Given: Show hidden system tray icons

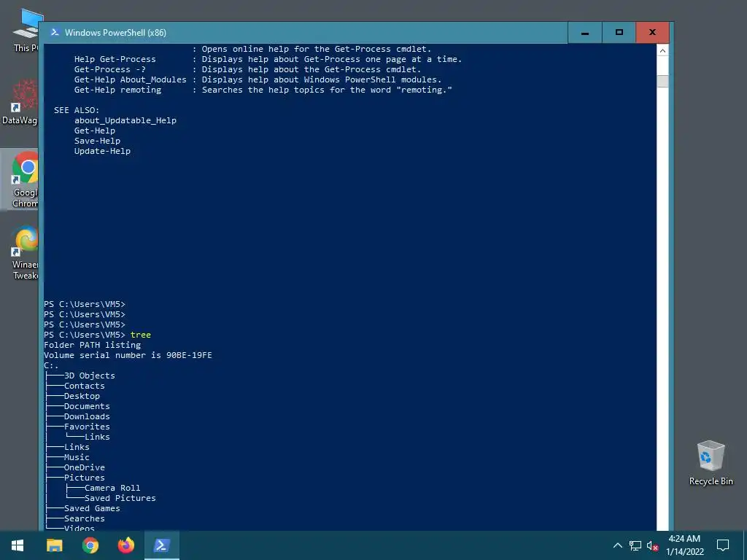Looking at the screenshot, I should click(x=617, y=545).
